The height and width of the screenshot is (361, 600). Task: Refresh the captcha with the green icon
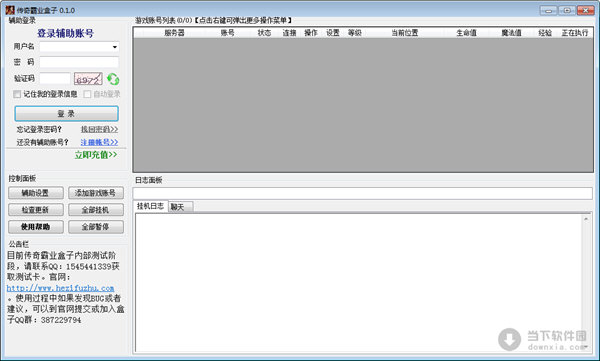tap(113, 79)
